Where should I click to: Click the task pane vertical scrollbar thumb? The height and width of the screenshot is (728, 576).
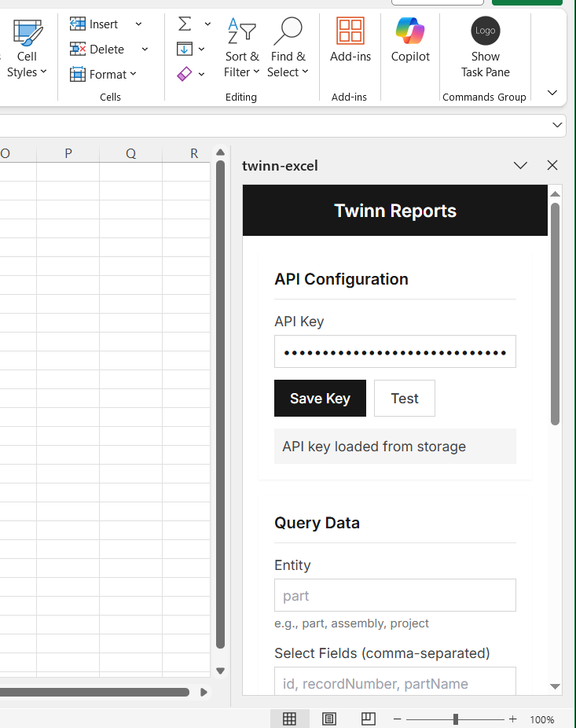[555, 314]
